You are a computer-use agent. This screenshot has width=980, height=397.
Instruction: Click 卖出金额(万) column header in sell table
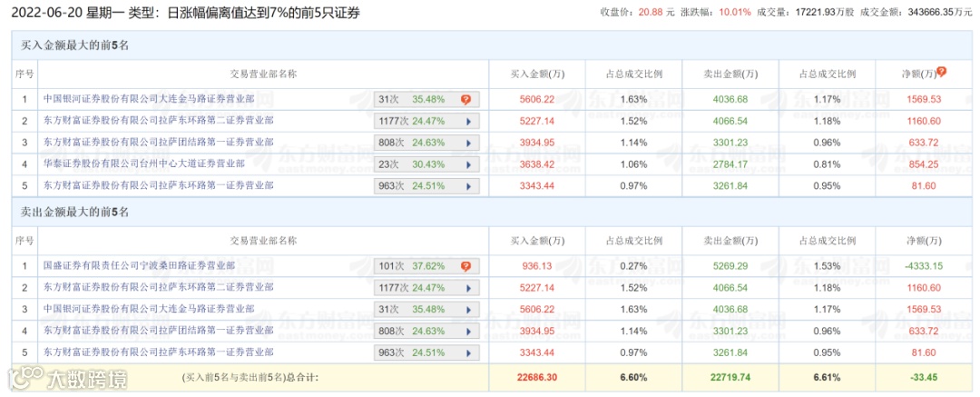tap(731, 241)
